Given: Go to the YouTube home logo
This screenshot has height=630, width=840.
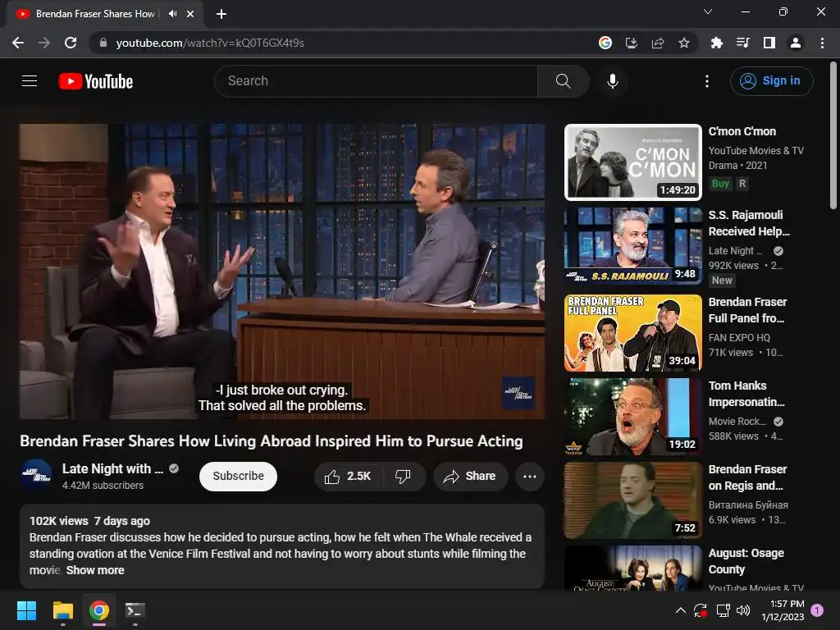Looking at the screenshot, I should (96, 81).
